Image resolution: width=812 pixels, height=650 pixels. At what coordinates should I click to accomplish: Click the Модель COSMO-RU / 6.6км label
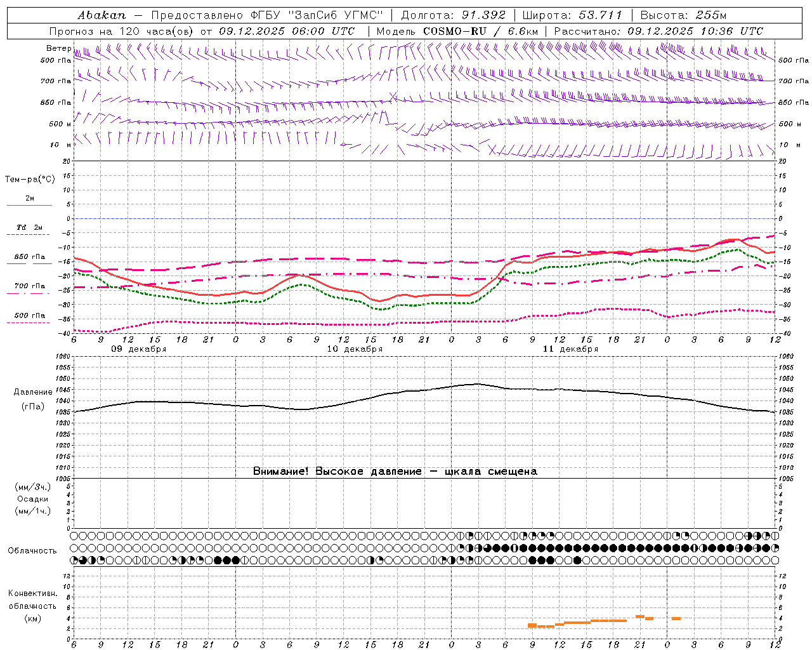click(x=457, y=31)
